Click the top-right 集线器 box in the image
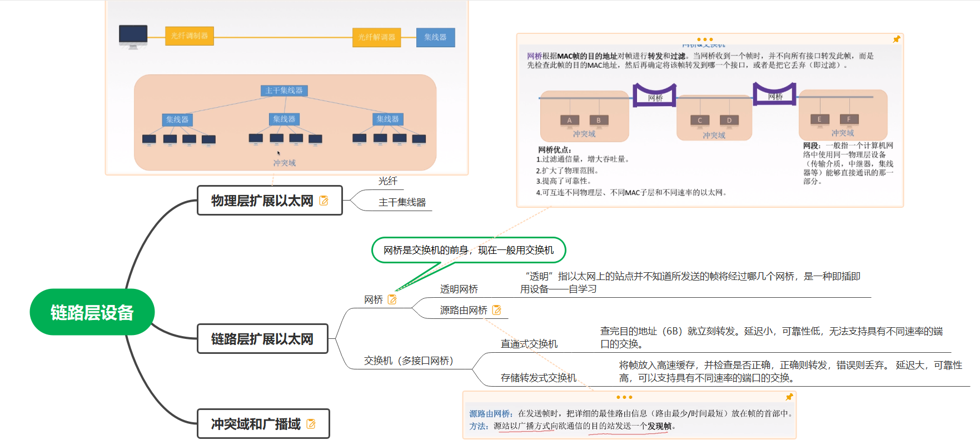The image size is (980, 440). tap(436, 37)
